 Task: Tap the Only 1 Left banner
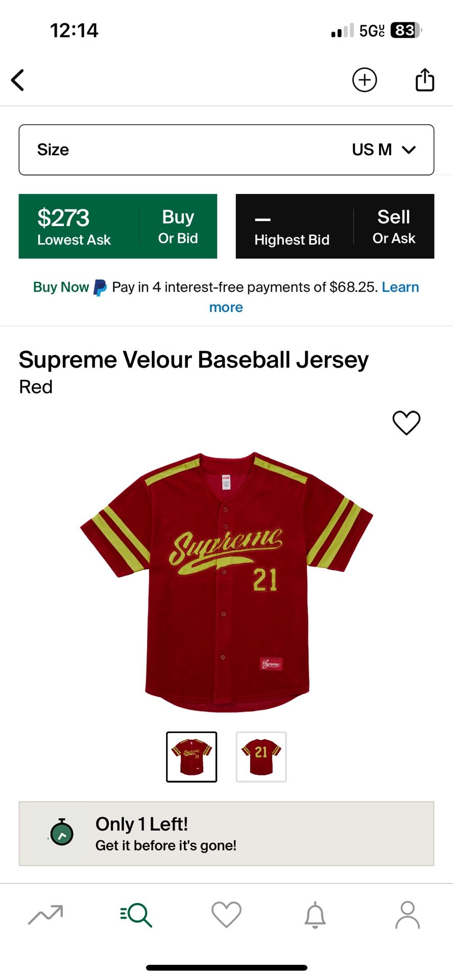click(226, 834)
